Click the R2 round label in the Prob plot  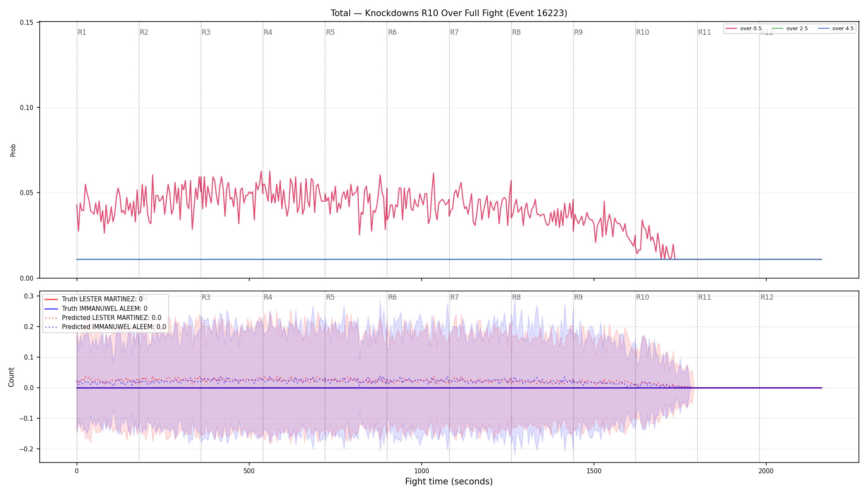pyautogui.click(x=144, y=32)
